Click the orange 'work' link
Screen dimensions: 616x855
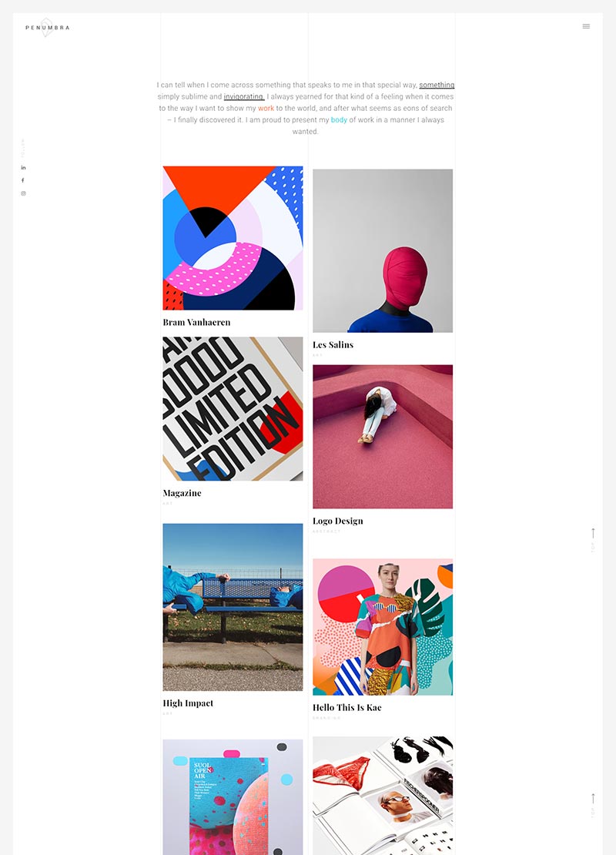pos(266,109)
